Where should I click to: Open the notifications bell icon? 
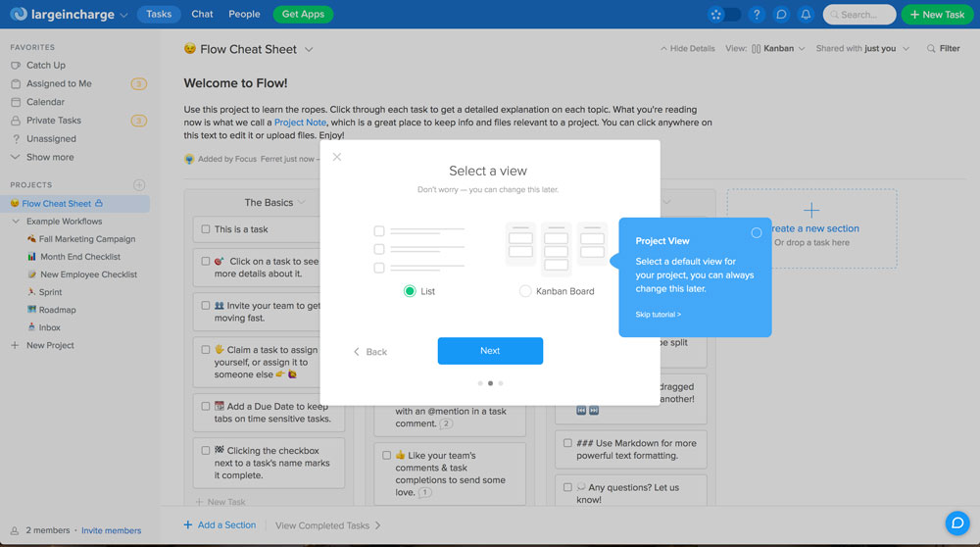(806, 15)
